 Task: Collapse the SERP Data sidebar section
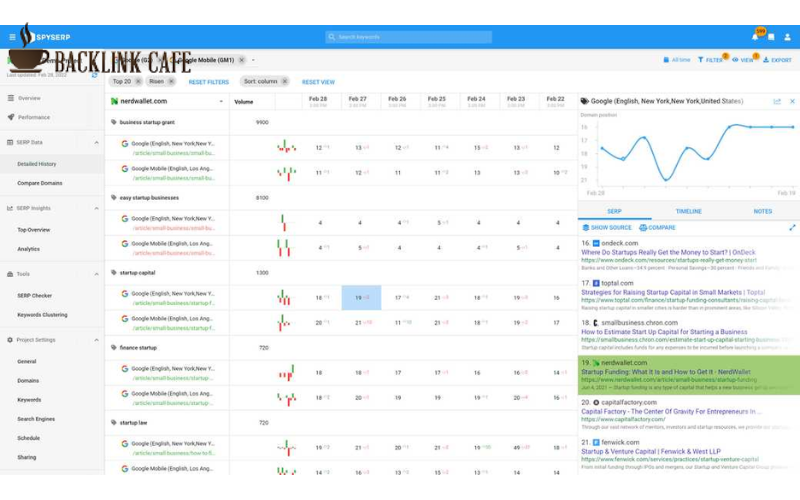tap(96, 142)
